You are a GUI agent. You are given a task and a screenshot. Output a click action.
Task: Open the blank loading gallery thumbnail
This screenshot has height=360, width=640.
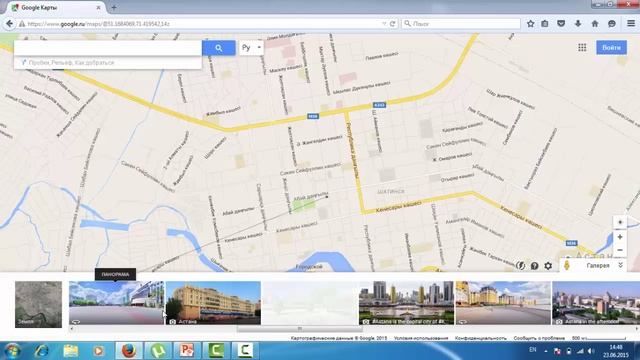click(310, 303)
